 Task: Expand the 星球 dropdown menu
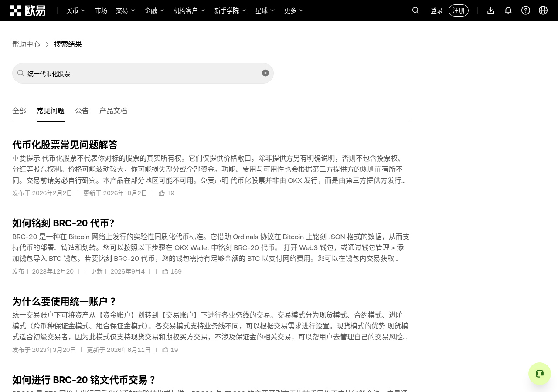click(265, 10)
